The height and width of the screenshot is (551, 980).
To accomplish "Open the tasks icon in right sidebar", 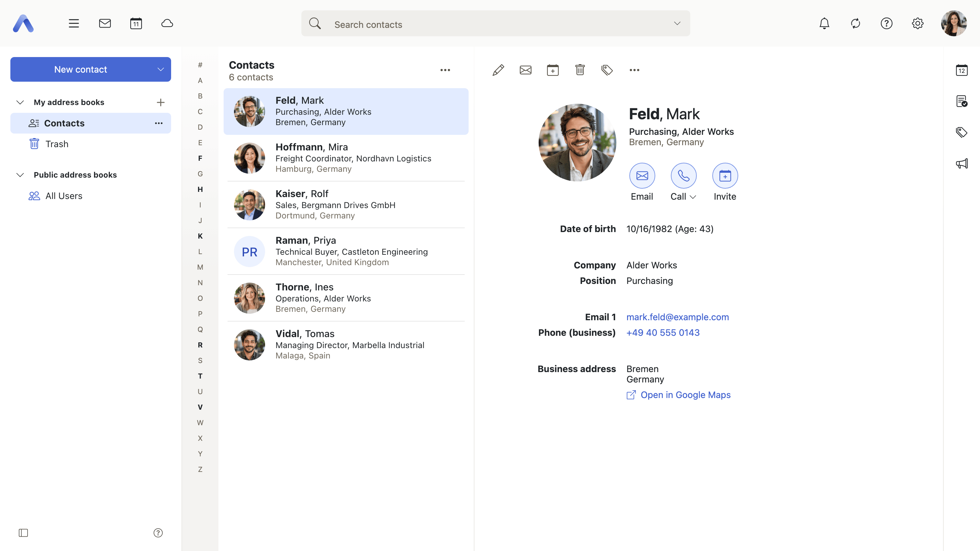I will tap(961, 101).
